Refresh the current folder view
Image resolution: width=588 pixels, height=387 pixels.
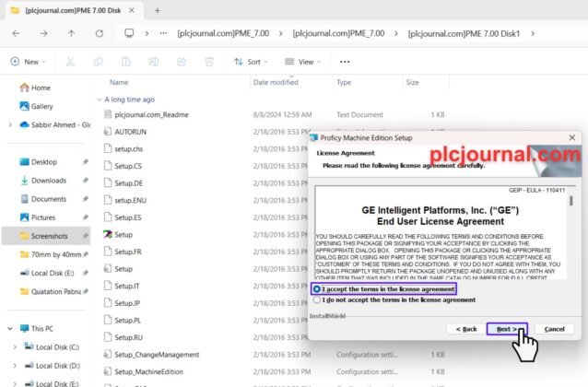[x=98, y=33]
